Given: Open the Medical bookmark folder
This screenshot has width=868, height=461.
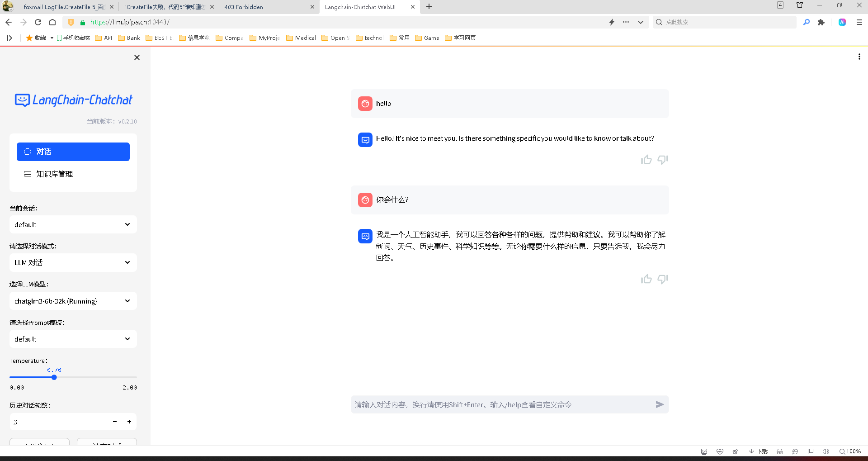Looking at the screenshot, I should click(x=301, y=38).
